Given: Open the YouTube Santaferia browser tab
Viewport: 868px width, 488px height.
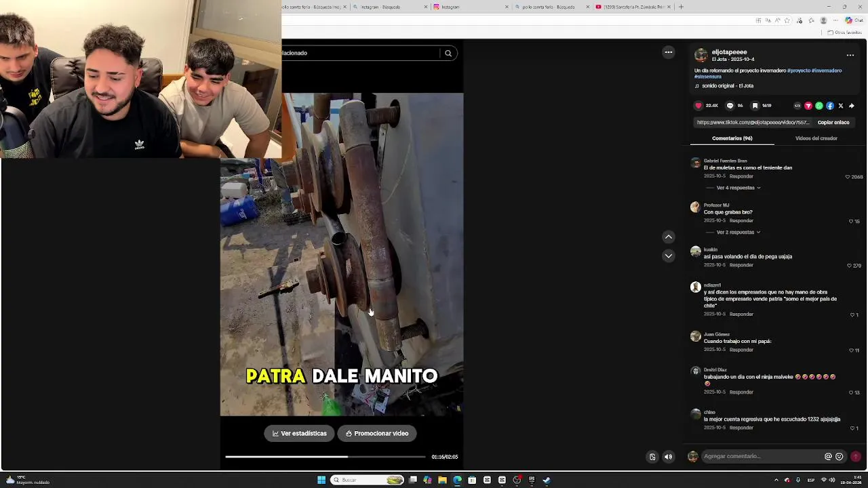Looking at the screenshot, I should (633, 7).
